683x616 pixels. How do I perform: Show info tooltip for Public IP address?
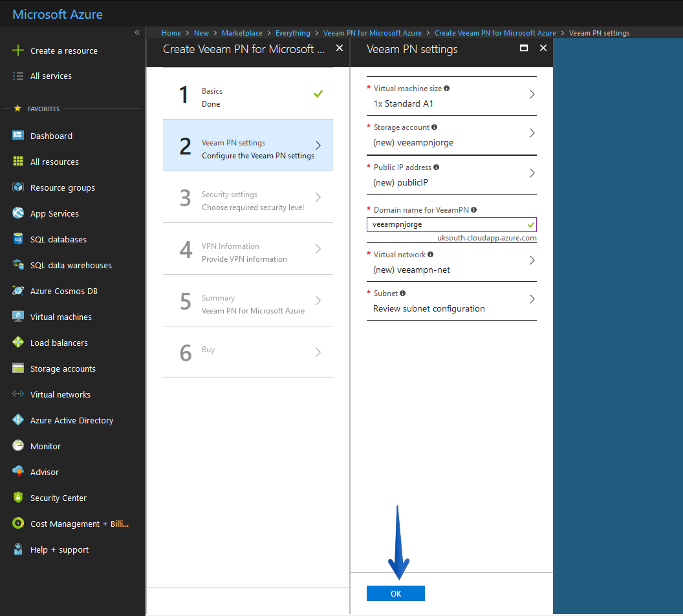(x=436, y=167)
